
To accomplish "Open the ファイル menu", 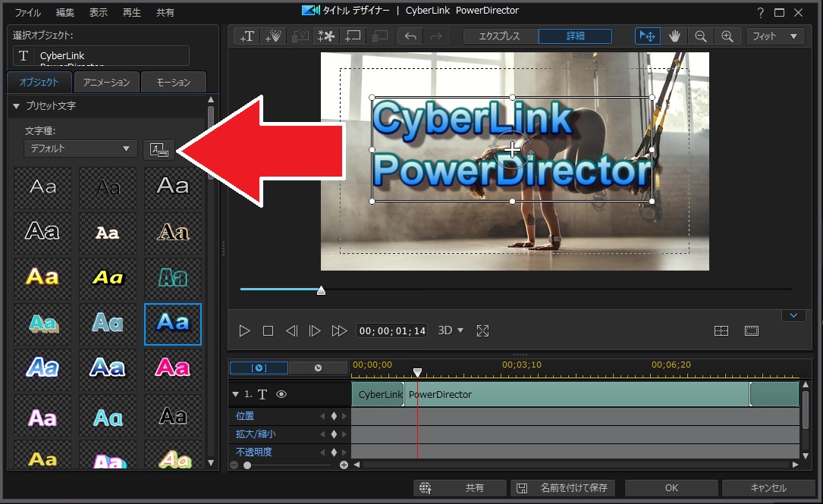I will (28, 12).
